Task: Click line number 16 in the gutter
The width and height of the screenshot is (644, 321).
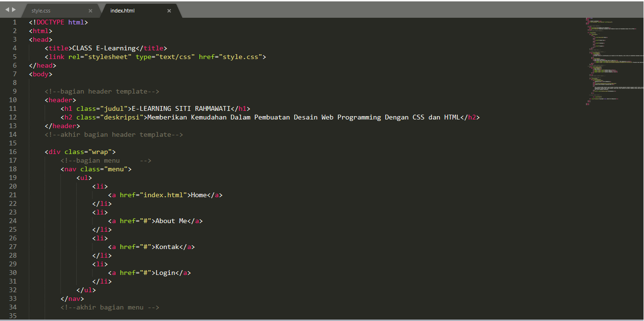Action: point(13,152)
